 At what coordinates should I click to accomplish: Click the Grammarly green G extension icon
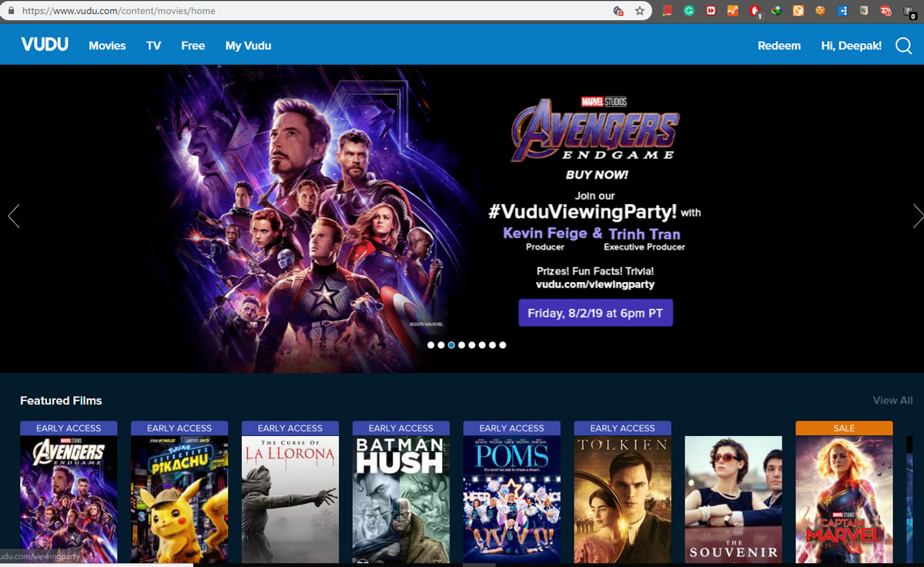689,11
